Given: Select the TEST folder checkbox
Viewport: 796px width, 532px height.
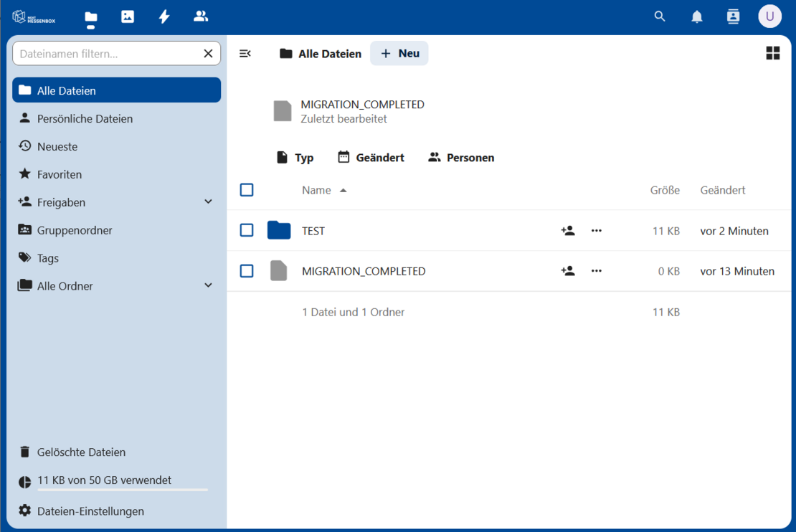Looking at the screenshot, I should 247,230.
